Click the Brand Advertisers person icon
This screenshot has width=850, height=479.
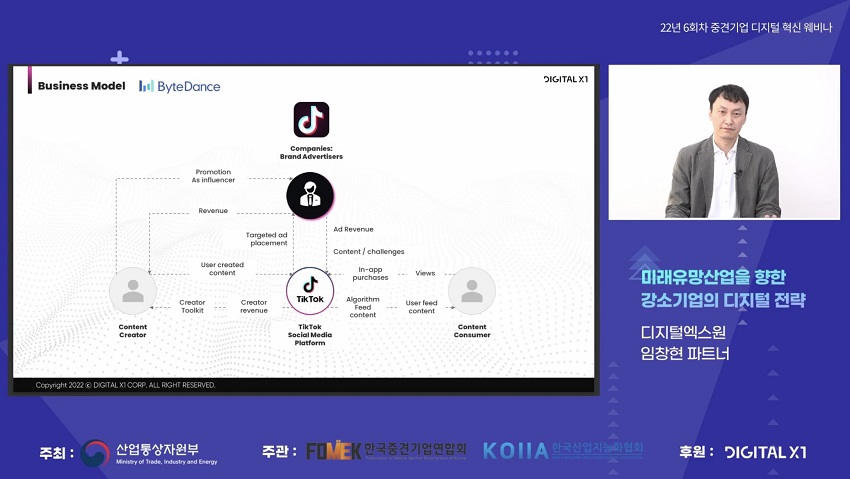[x=310, y=195]
